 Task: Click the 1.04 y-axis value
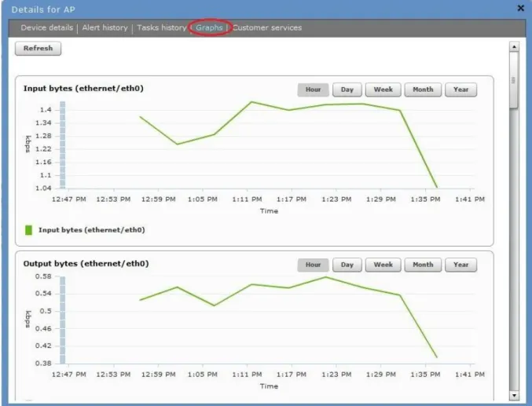tap(43, 188)
